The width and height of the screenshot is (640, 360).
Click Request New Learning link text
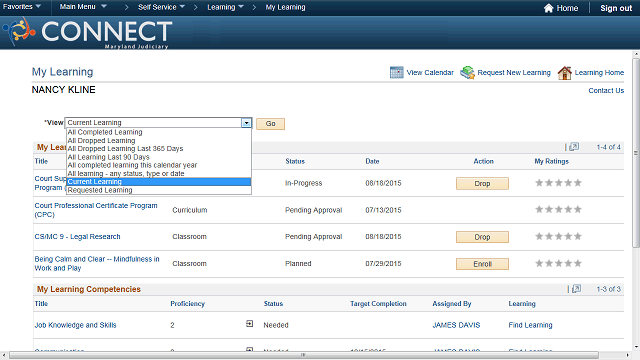[x=514, y=73]
